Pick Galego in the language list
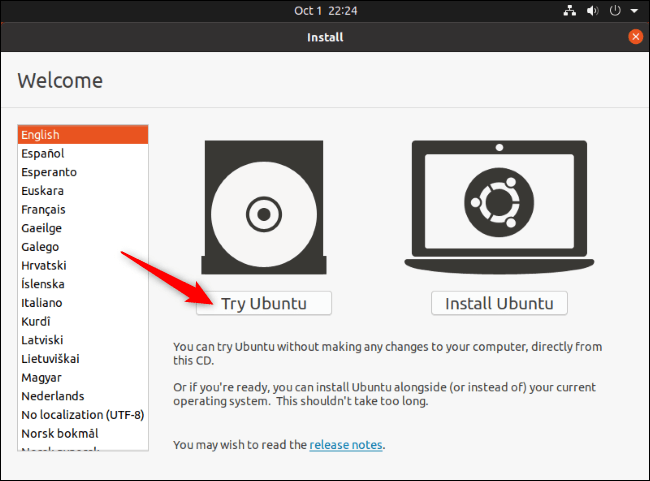 click(83, 247)
